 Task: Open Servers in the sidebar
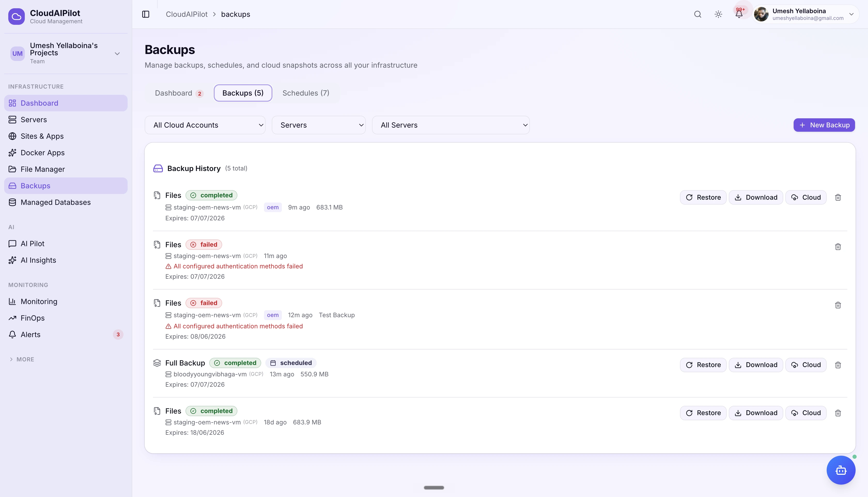tap(66, 120)
